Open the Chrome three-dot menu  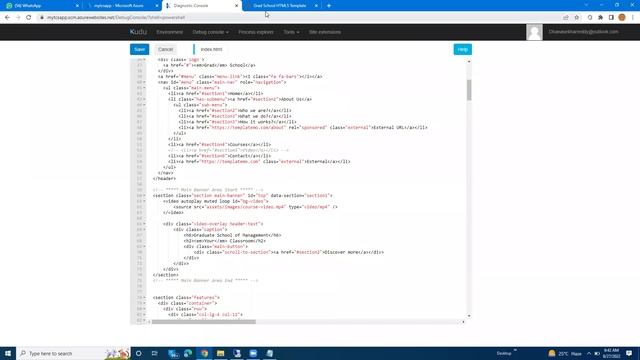point(633,18)
